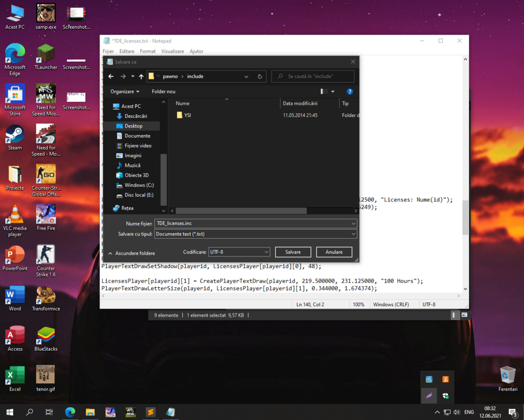Click the ENG language indicator
Viewport: 524px width, 420px height.
point(469,412)
